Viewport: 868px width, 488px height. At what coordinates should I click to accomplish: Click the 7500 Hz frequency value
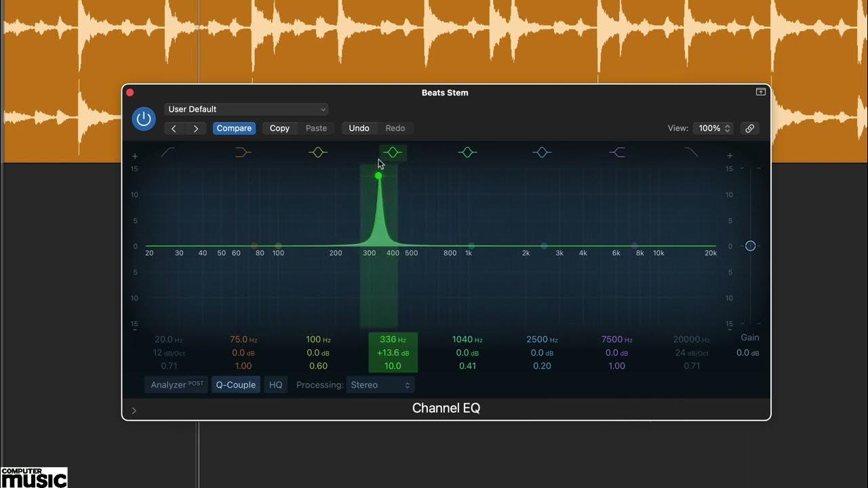616,340
